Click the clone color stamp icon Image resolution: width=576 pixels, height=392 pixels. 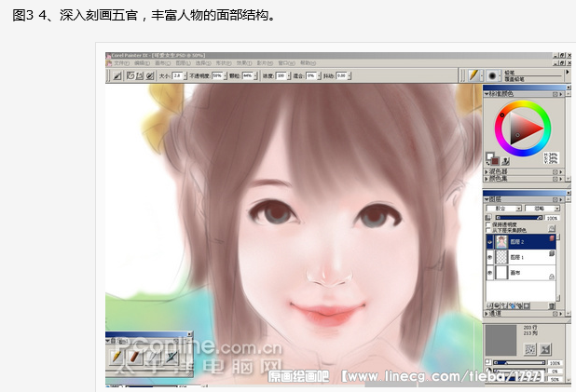pyautogui.click(x=506, y=160)
